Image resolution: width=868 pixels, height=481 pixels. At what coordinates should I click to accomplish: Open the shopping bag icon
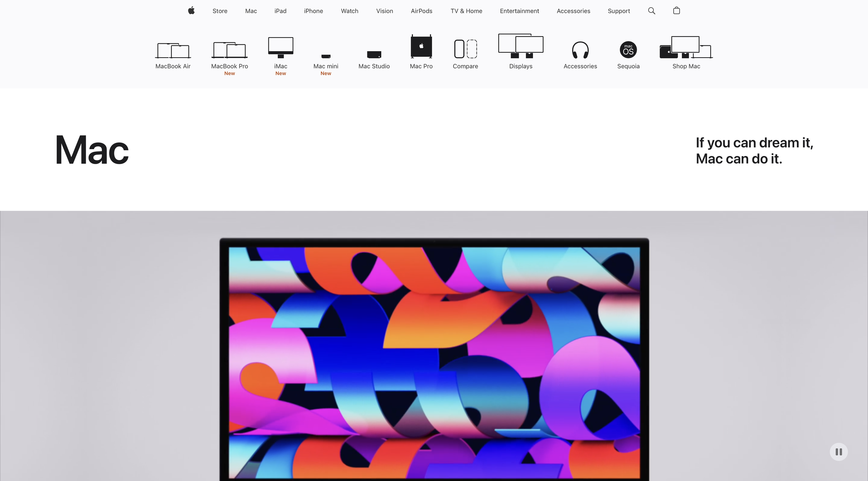(676, 11)
